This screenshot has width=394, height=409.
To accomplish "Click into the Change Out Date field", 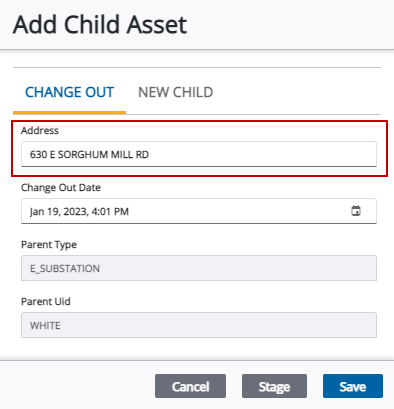I will click(x=199, y=211).
